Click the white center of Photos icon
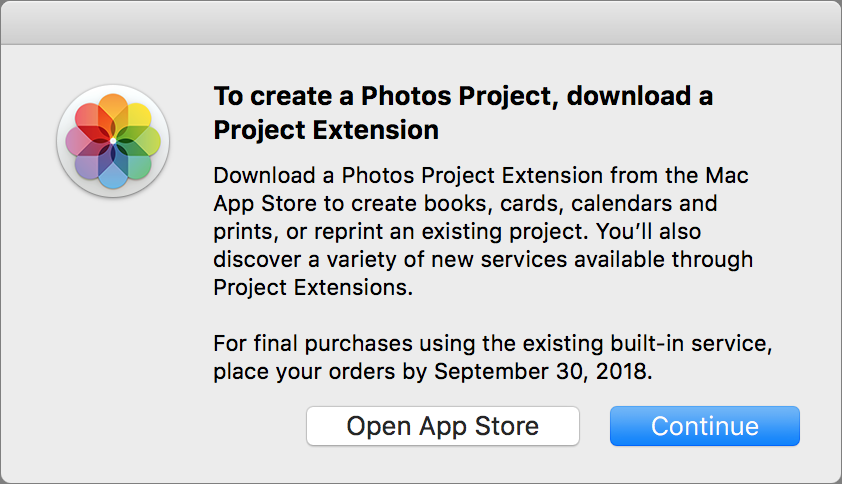Screen dimensions: 842x484 pyautogui.click(x=113, y=141)
